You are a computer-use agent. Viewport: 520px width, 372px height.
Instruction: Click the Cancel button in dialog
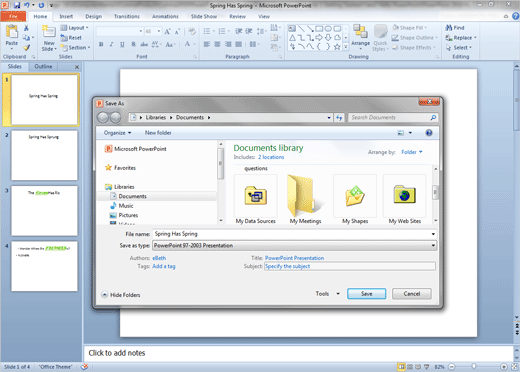(412, 294)
